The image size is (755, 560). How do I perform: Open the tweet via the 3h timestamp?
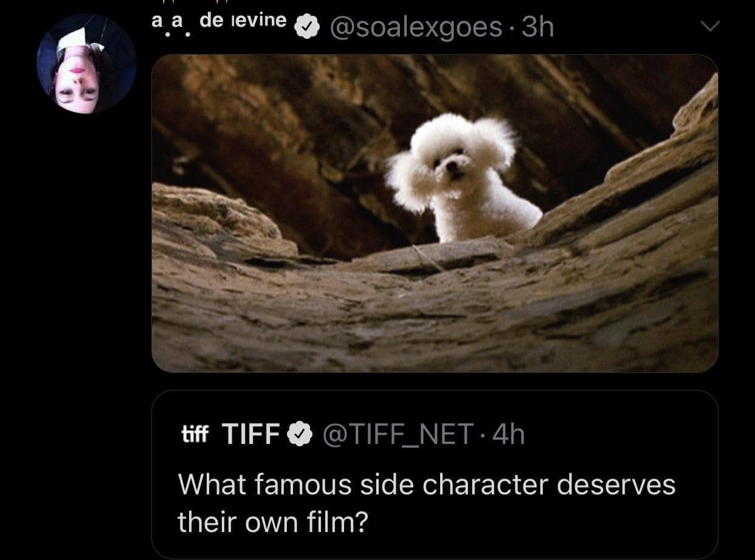pyautogui.click(x=538, y=27)
